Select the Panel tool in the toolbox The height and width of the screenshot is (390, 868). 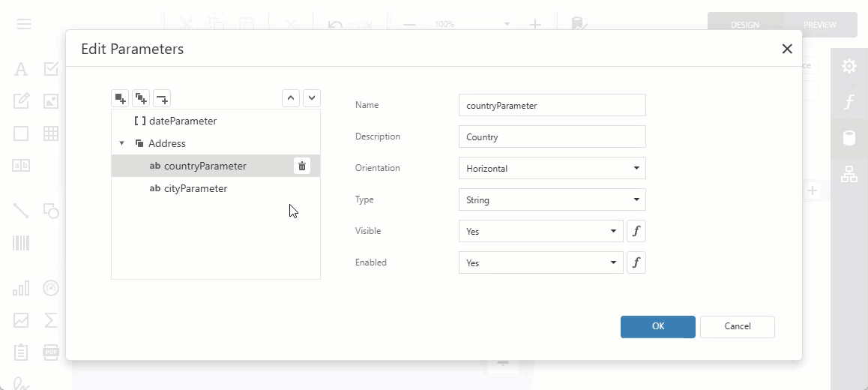[21, 133]
